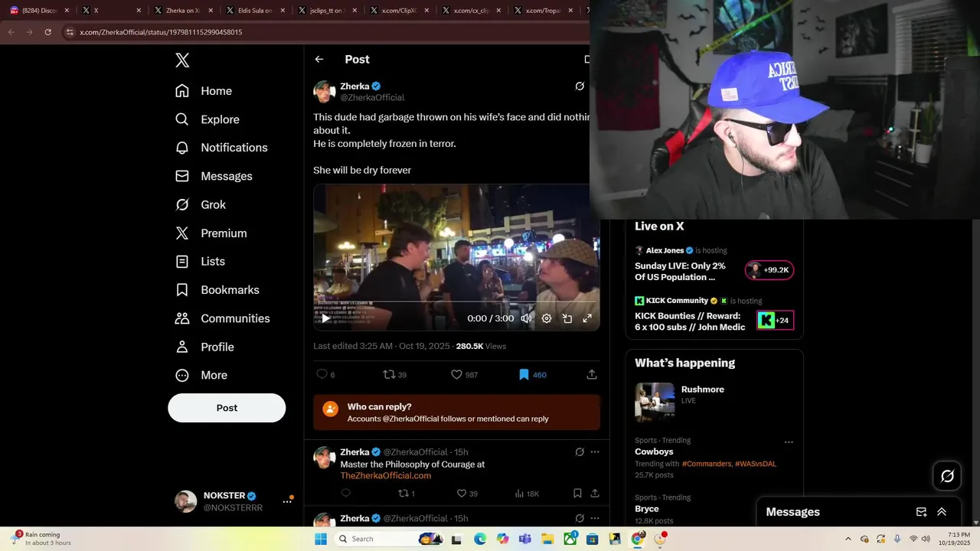Open Communities in sidebar
Viewport: 980px width, 551px height.
223,318
